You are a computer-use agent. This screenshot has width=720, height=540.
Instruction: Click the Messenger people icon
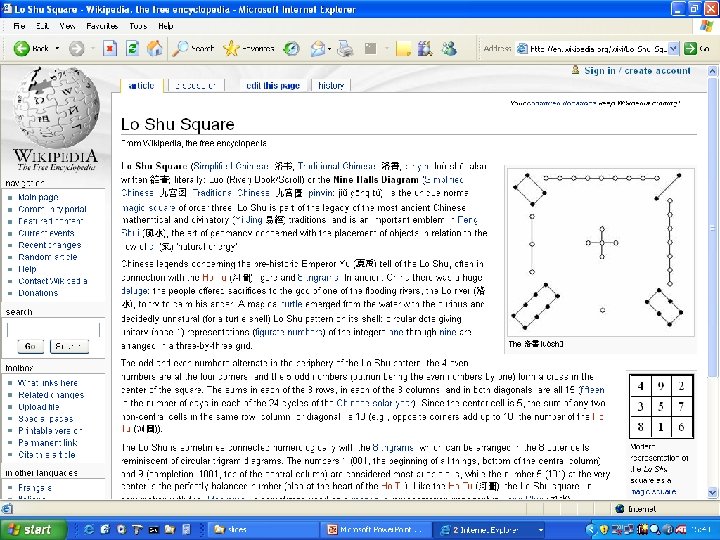(449, 48)
